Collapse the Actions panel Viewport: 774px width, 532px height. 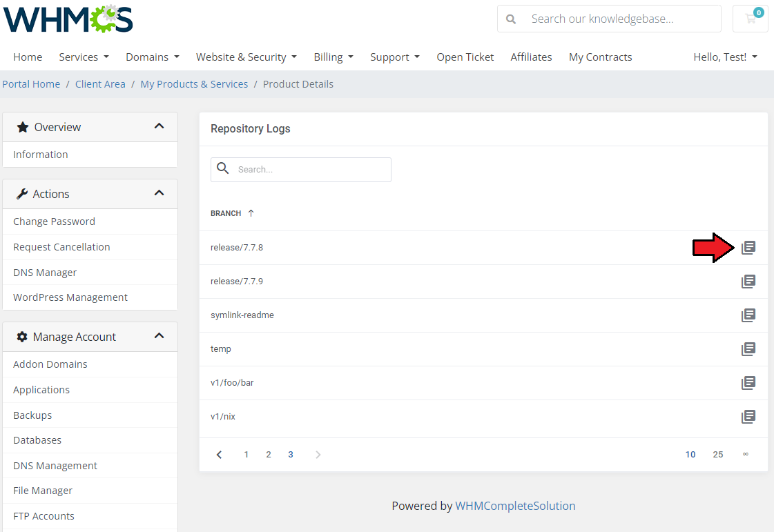coord(159,193)
